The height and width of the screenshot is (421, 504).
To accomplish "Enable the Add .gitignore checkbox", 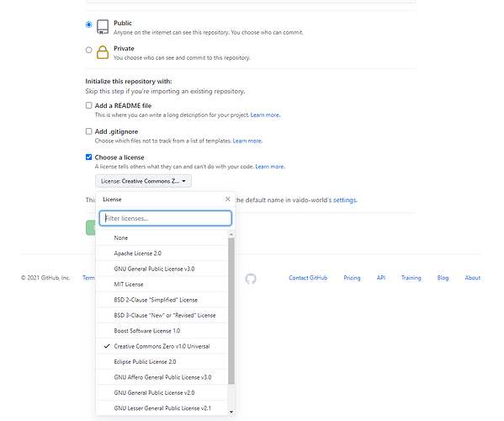I will coord(88,131).
